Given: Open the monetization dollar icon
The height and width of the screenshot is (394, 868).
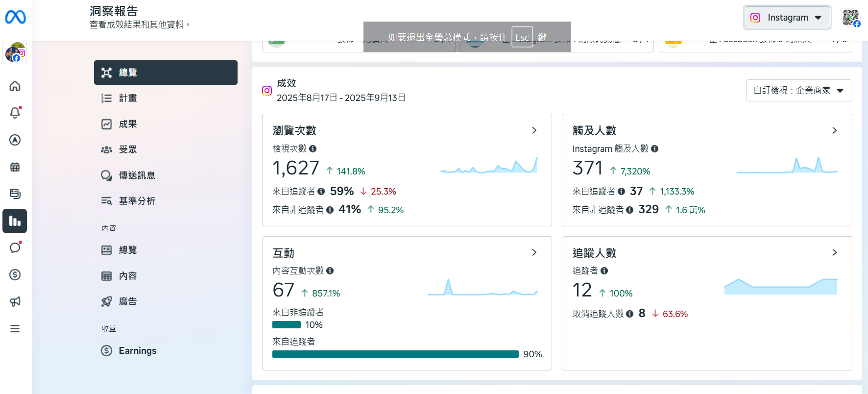Looking at the screenshot, I should [x=15, y=274].
